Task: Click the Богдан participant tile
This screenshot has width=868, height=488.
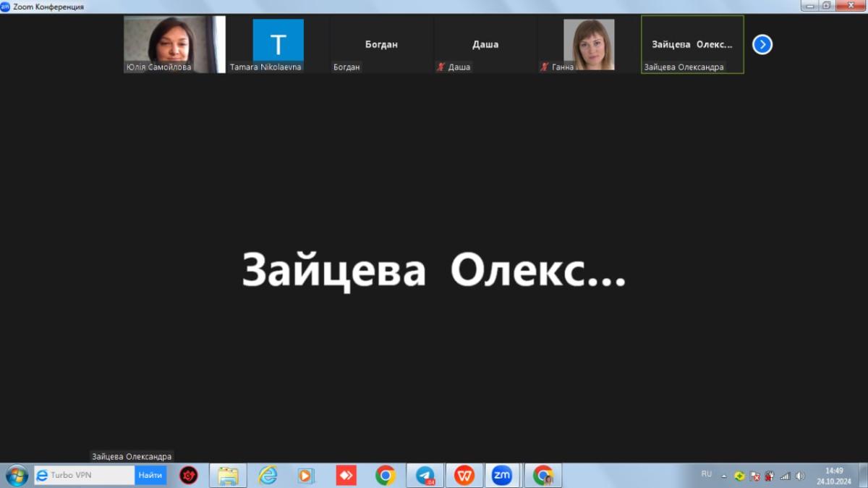Action: pos(381,44)
